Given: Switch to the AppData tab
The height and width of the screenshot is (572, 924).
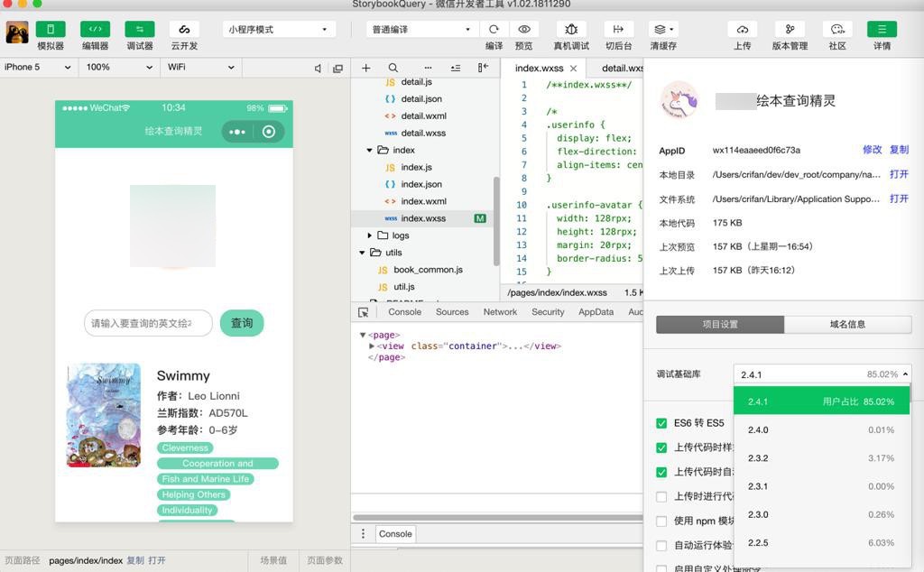Looking at the screenshot, I should [596, 312].
